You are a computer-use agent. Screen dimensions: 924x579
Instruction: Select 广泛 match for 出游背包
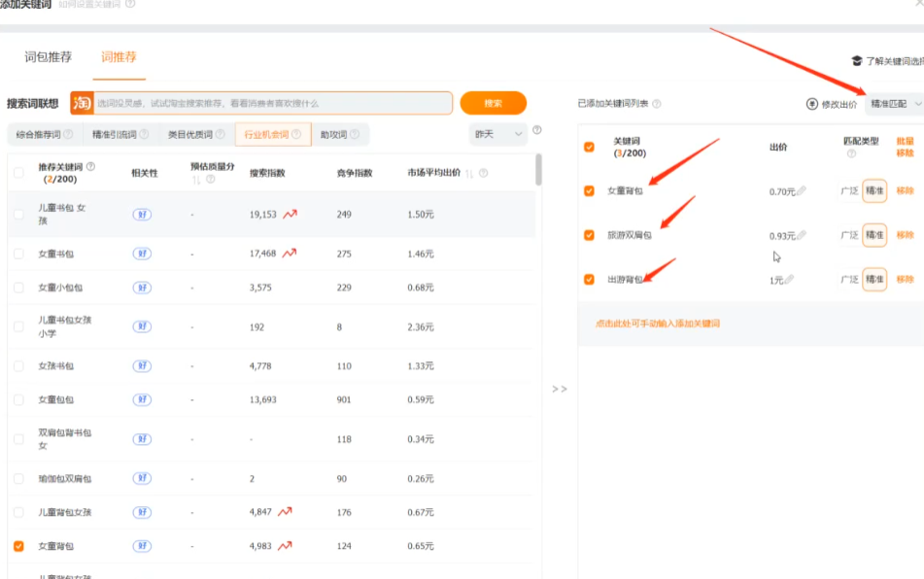pos(848,280)
